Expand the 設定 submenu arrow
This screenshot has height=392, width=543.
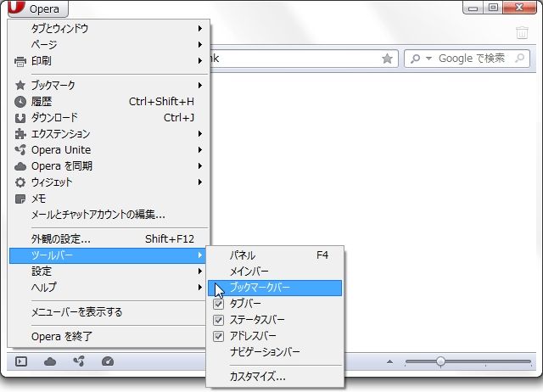pyautogui.click(x=200, y=272)
